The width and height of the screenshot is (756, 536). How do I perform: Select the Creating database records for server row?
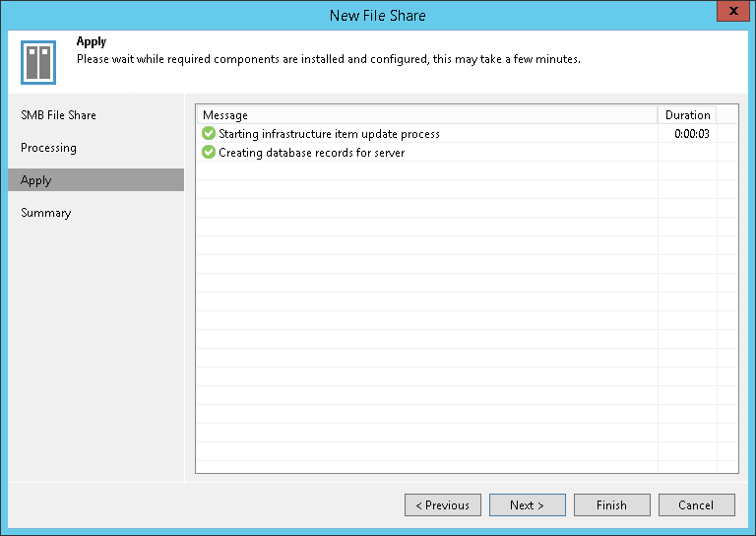tap(311, 153)
